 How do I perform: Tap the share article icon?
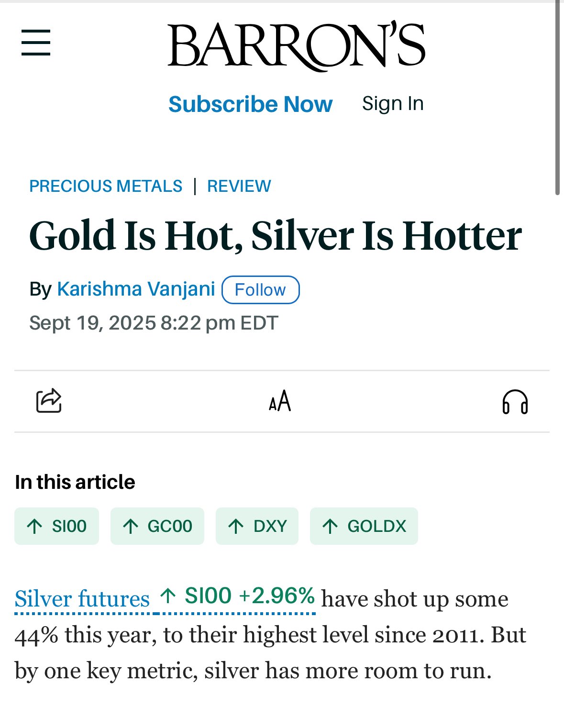point(49,400)
